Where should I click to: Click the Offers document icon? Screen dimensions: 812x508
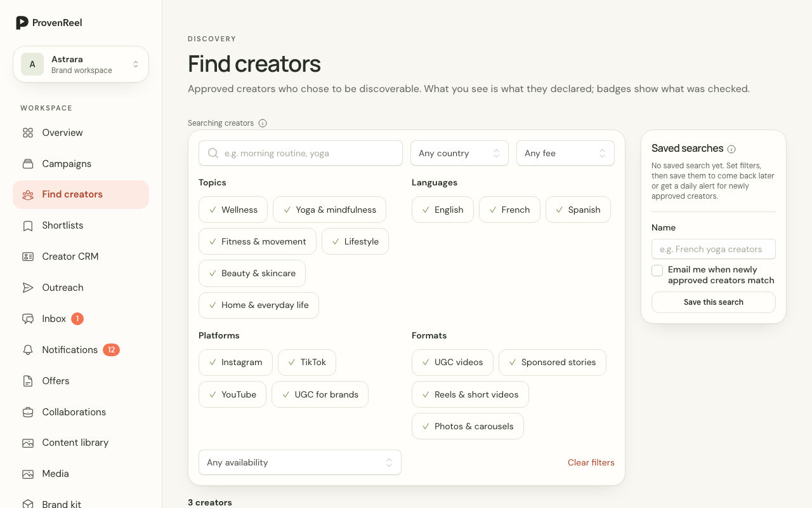coord(28,381)
